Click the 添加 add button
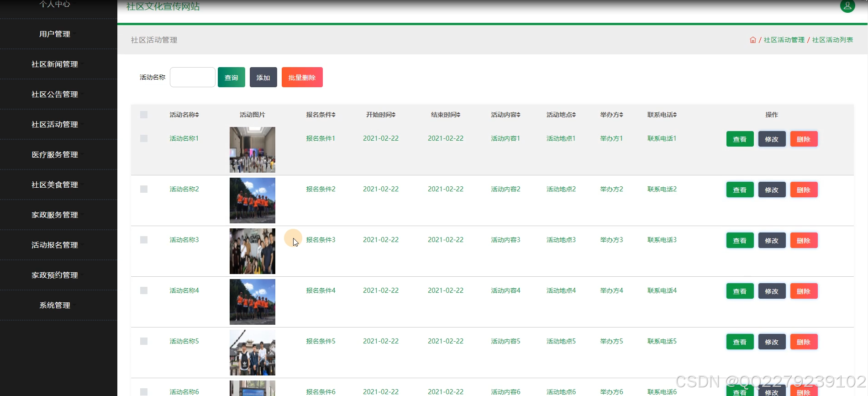The width and height of the screenshot is (868, 396). (x=263, y=77)
